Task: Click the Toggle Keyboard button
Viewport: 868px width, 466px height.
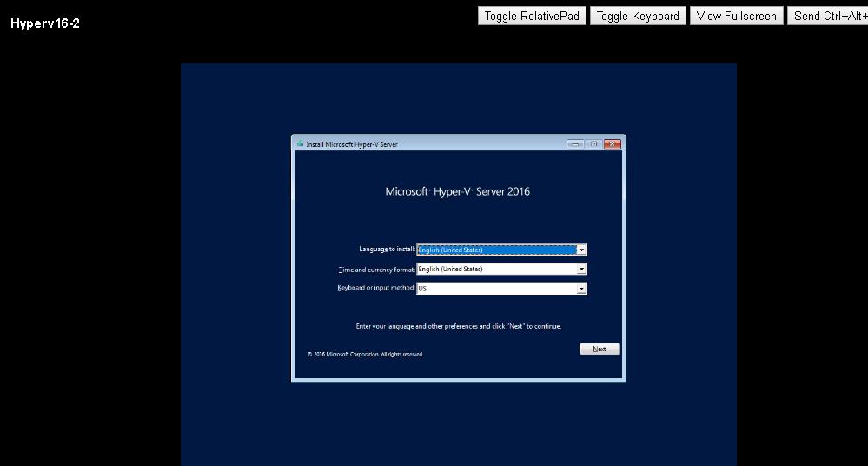Action: click(x=638, y=16)
